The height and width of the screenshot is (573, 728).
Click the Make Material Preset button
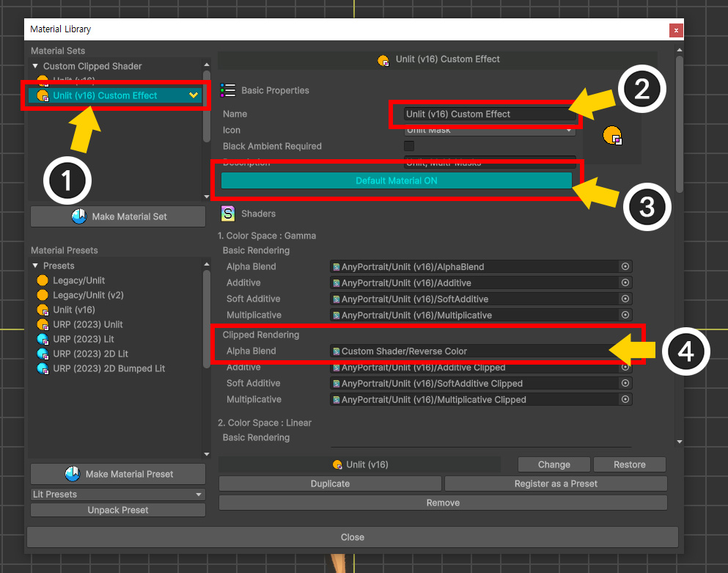(x=118, y=474)
